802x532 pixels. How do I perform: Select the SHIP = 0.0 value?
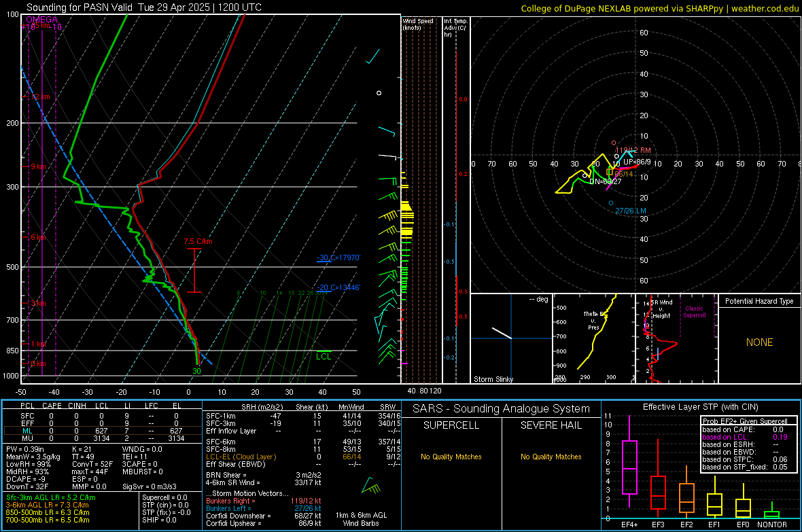[x=159, y=520]
